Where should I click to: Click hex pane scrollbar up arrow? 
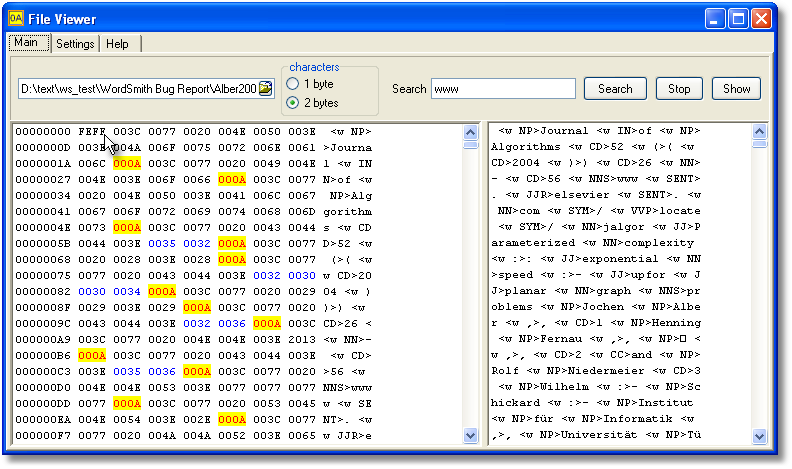coord(470,132)
